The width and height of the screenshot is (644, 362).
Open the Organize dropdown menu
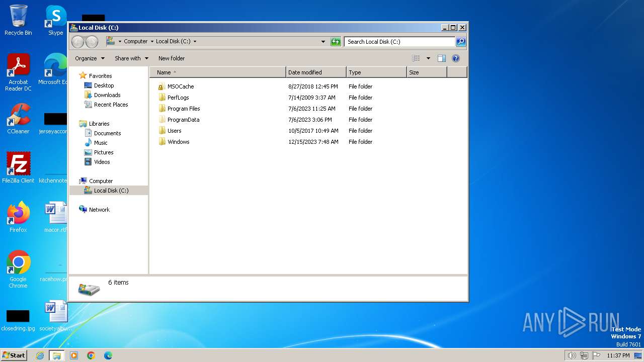[90, 58]
